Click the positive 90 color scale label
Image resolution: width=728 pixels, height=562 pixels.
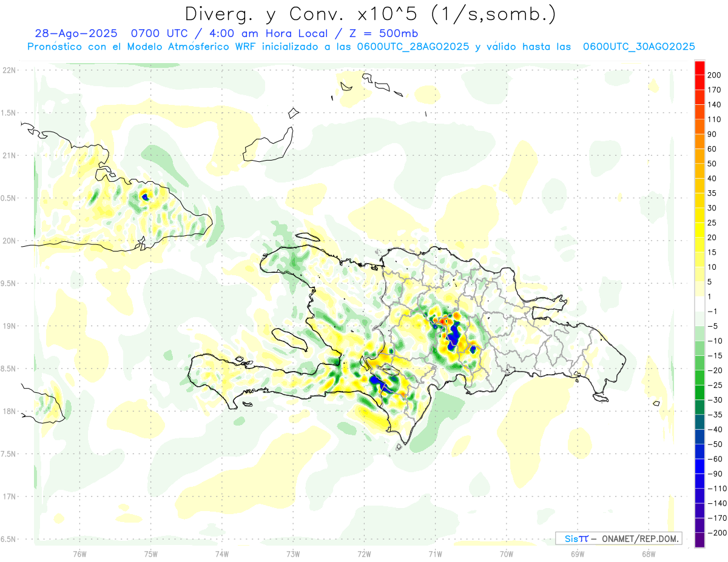713,134
